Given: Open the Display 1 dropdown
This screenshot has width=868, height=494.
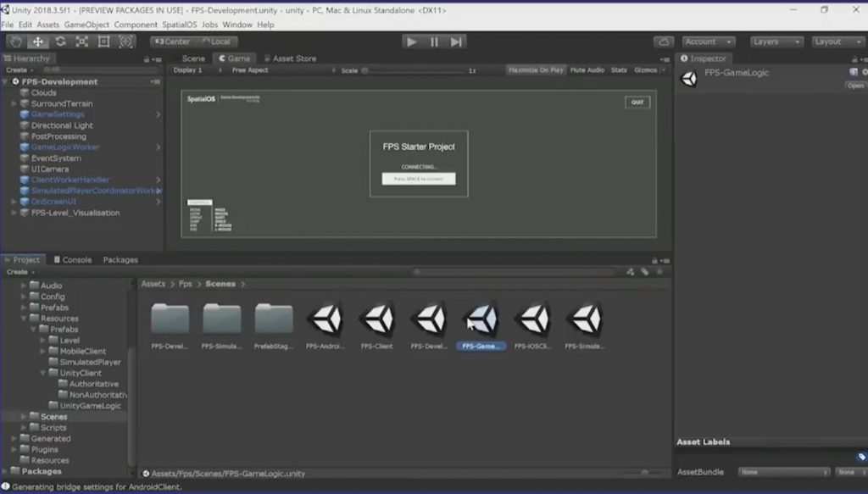Looking at the screenshot, I should [197, 70].
